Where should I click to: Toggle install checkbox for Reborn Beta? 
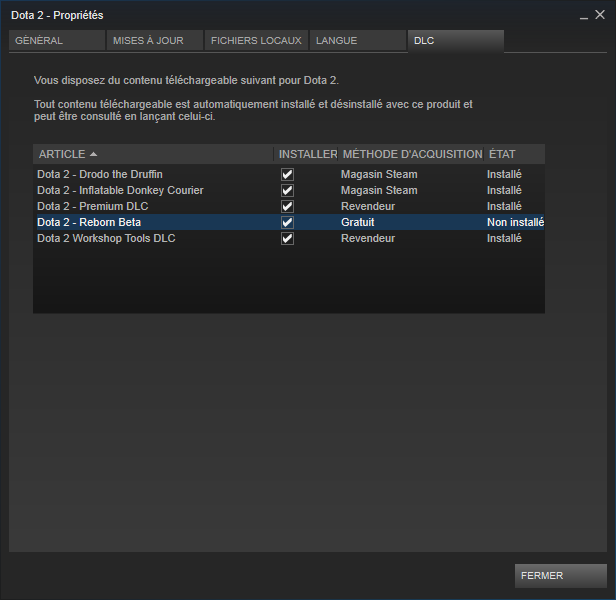click(x=287, y=222)
